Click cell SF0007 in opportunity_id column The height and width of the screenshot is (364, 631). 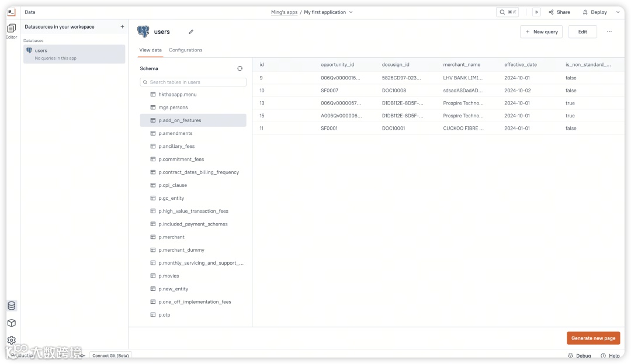329,91
